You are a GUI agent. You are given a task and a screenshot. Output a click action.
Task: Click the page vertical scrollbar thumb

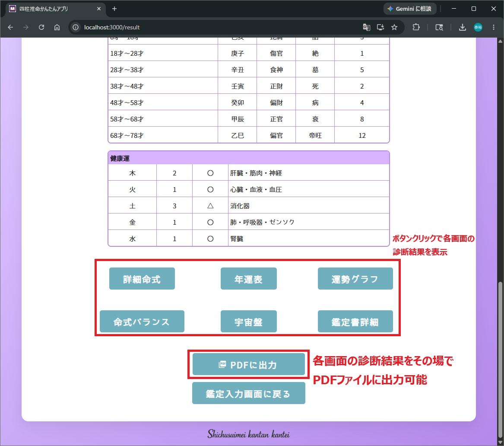coord(500,360)
